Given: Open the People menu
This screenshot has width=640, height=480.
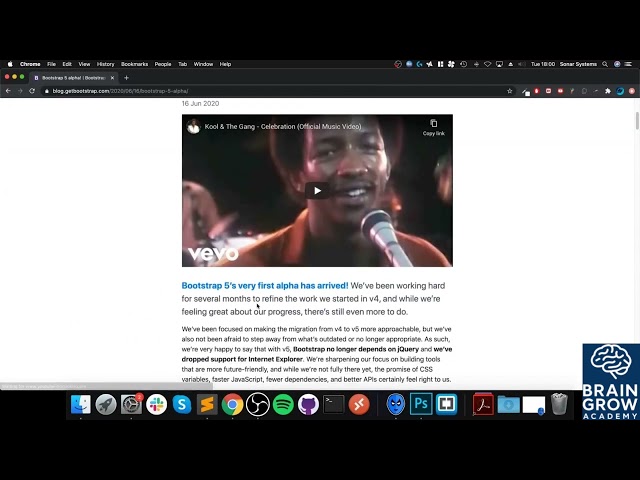Looking at the screenshot, I should [162, 64].
